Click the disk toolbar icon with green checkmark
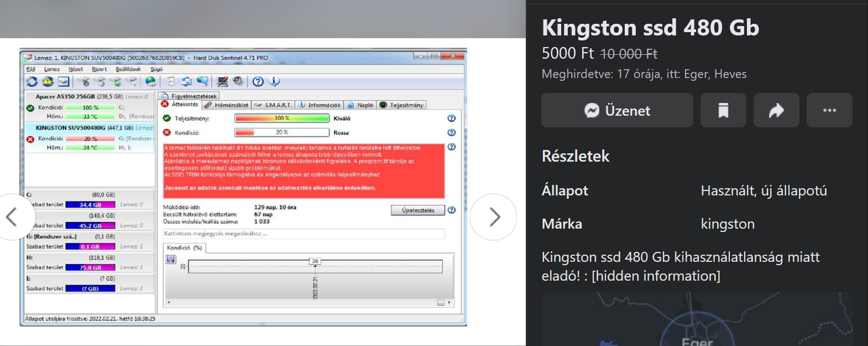The width and height of the screenshot is (868, 346). tap(116, 82)
